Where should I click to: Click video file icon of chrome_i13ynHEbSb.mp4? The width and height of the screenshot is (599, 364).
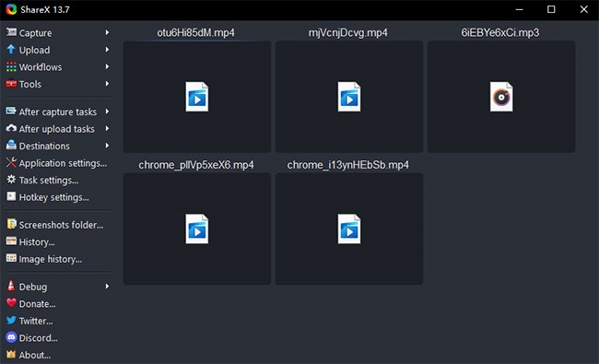349,229
